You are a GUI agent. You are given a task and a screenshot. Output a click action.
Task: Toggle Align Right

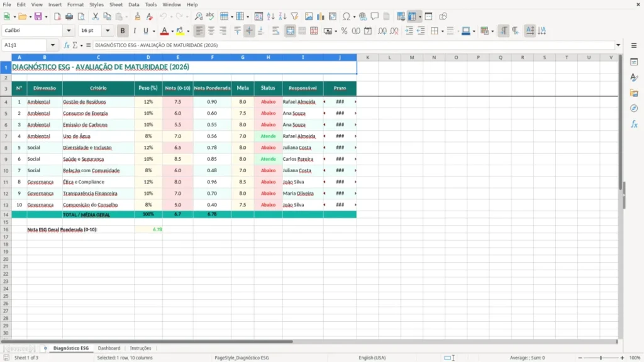point(223,31)
